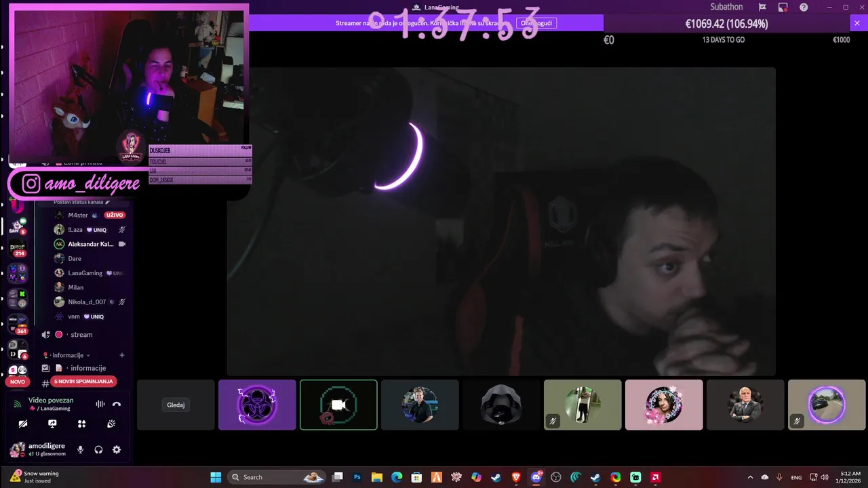Click the €1069.42 donation progress bar

tap(726, 24)
